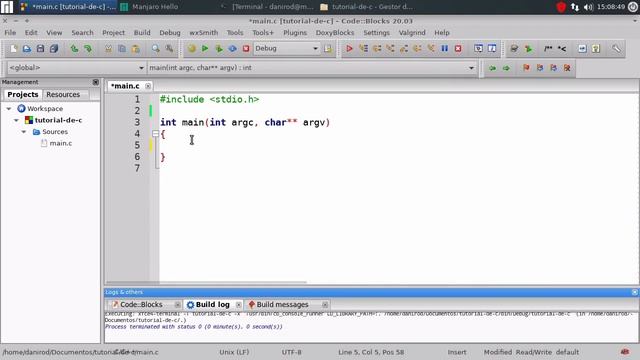Redo the edit with the toolbar arrow

[88, 49]
